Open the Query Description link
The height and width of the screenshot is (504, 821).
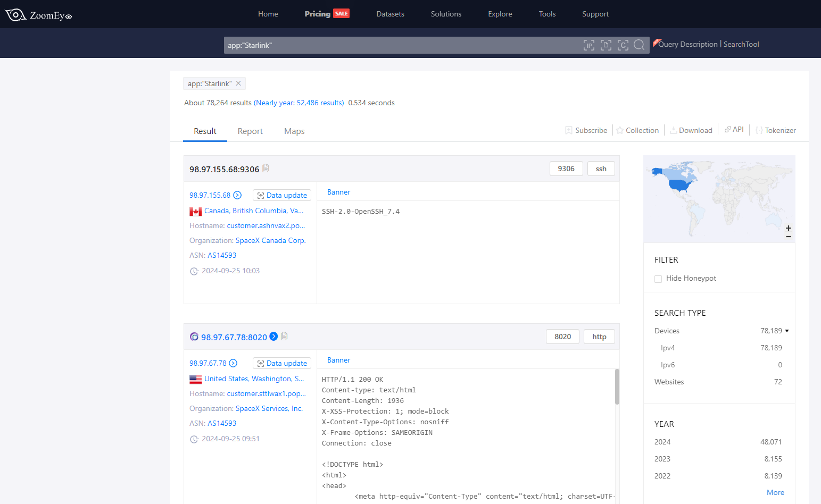pos(688,44)
